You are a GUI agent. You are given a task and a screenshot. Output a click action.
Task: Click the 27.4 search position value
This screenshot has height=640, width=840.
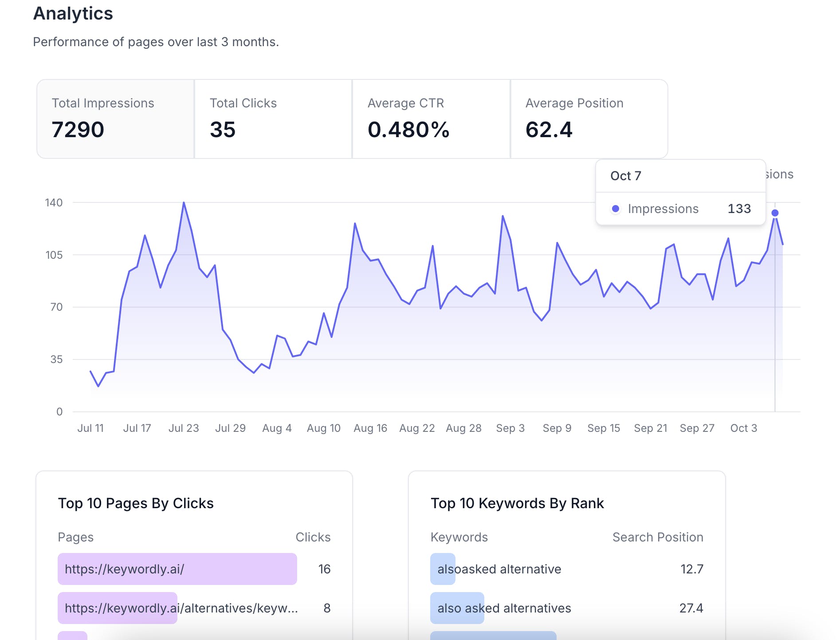691,608
